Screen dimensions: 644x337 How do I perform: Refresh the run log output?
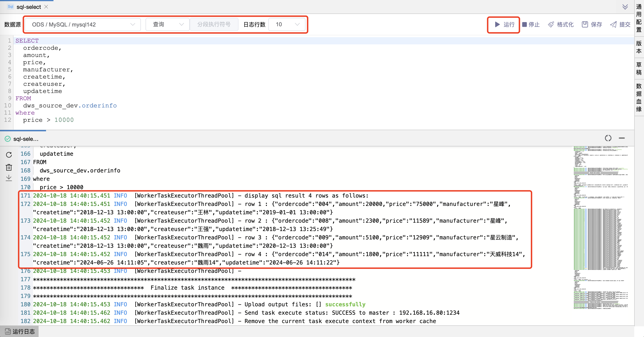[x=9, y=155]
